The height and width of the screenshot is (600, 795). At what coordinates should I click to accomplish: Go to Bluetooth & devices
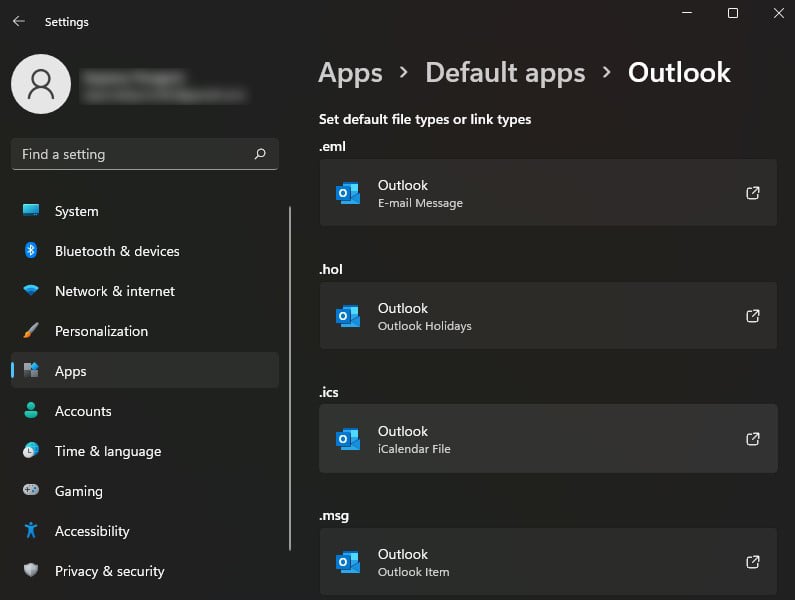coord(117,251)
